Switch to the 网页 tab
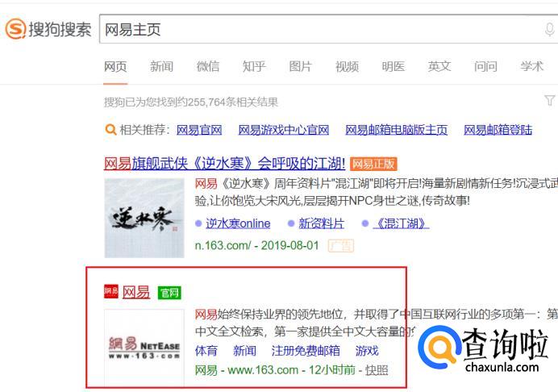Screen dimensions: 558x392 click(115, 67)
